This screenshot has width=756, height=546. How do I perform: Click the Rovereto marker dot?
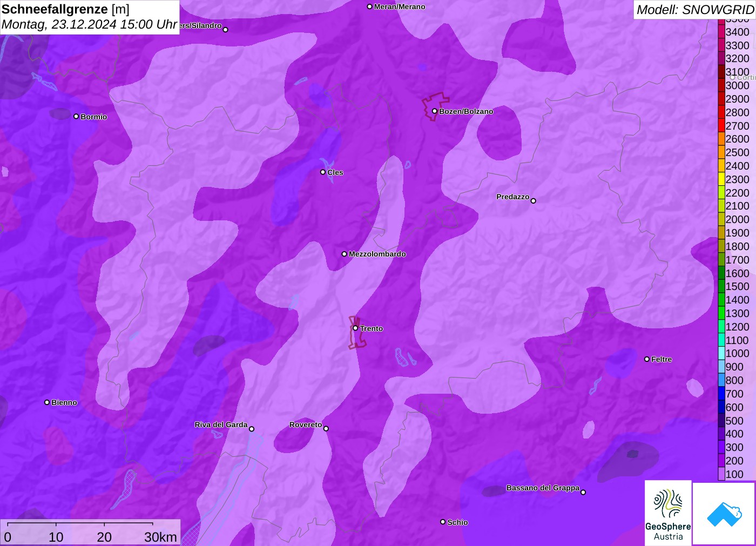(x=326, y=429)
